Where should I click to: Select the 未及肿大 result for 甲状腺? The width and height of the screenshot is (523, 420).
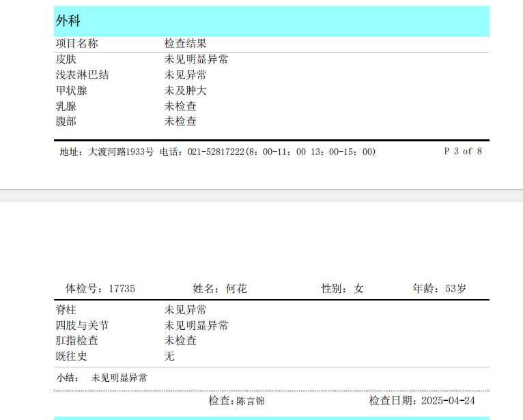click(x=186, y=91)
